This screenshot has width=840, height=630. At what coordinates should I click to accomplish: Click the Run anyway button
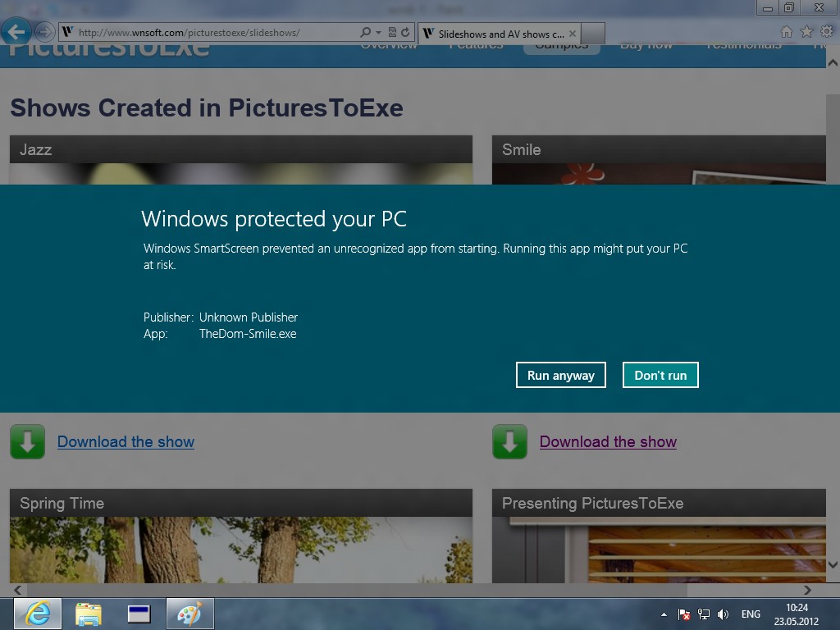tap(561, 375)
